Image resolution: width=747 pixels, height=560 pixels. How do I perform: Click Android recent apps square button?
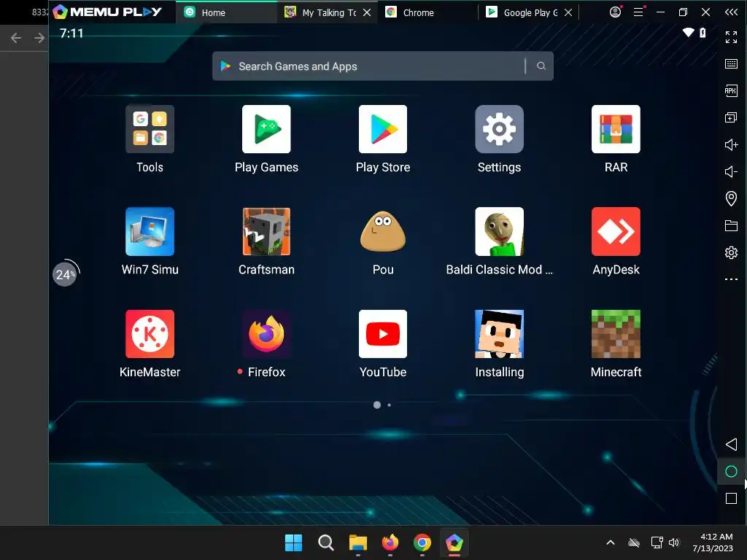(731, 499)
